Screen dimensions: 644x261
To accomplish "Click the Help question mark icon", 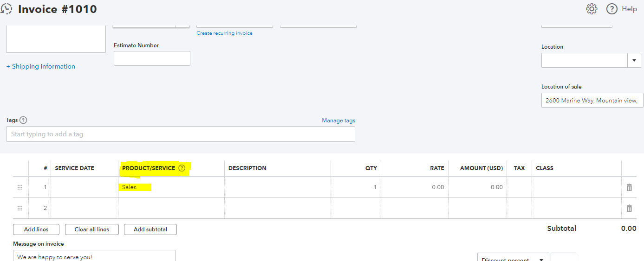I will pos(612,9).
